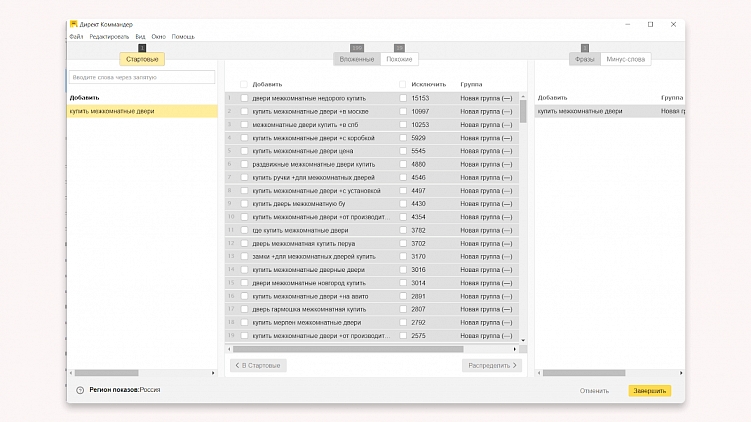Click the left arrow of the left panel scrollbar
This screenshot has width=751, height=422.
click(71, 373)
